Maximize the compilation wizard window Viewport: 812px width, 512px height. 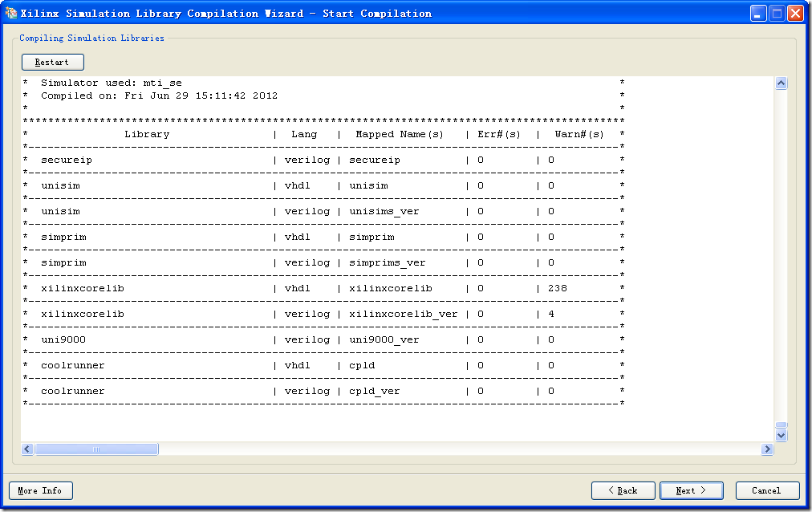(777, 14)
